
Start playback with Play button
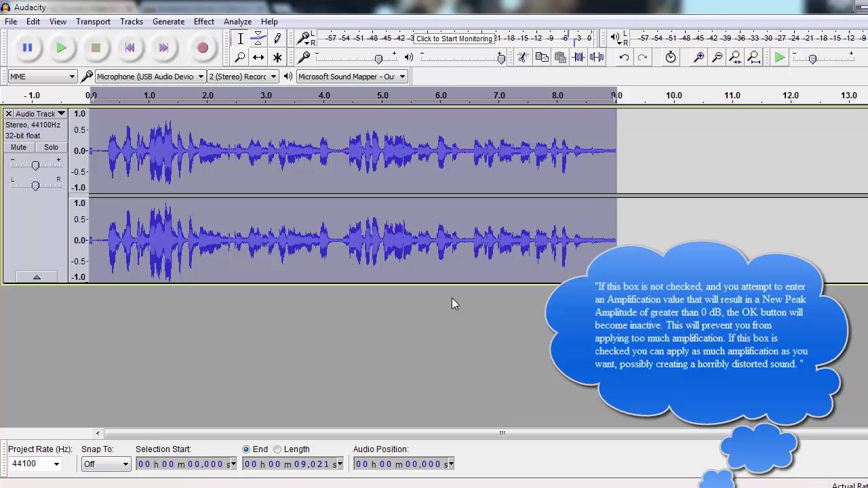[x=61, y=47]
